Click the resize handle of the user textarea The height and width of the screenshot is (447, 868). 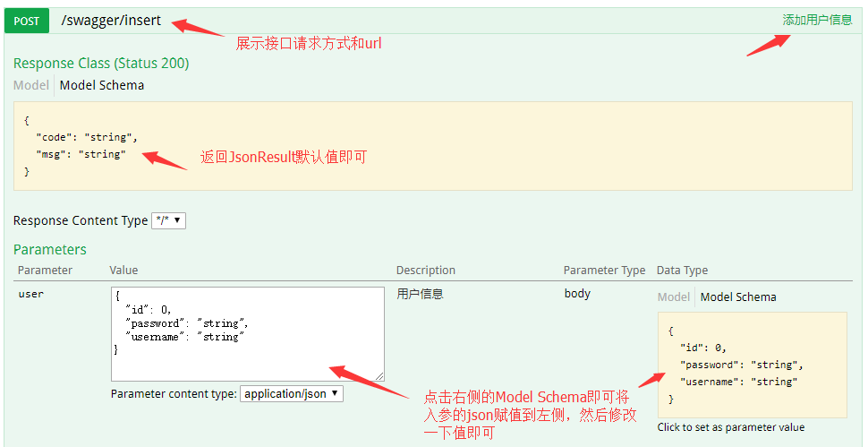[379, 376]
